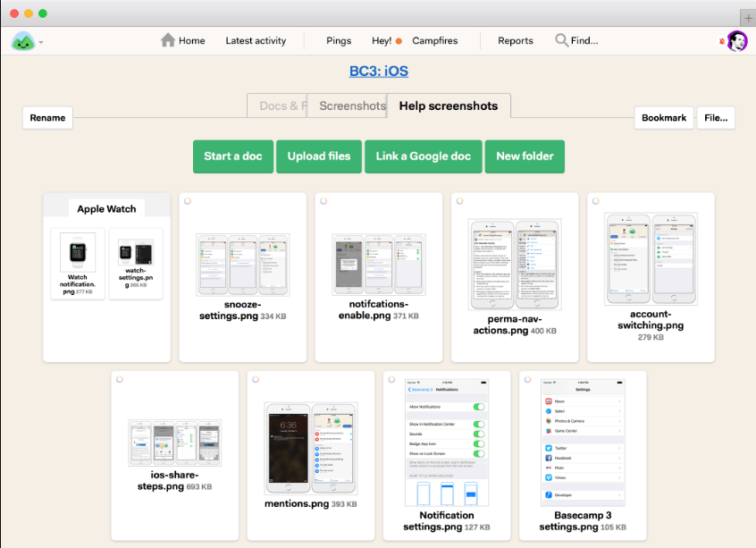Click the circle icon on ios-share-steps.png card
Viewport: 756px width, 548px height.
tap(120, 380)
